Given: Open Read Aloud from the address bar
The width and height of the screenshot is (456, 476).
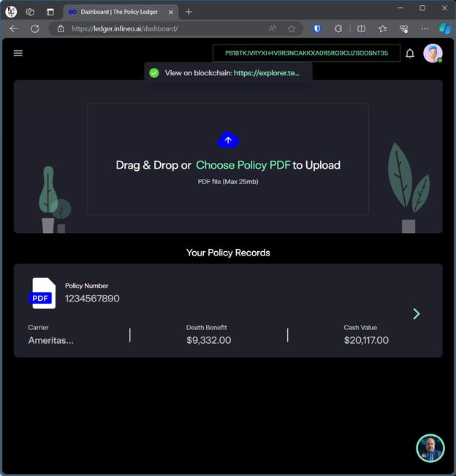Looking at the screenshot, I should 273,29.
